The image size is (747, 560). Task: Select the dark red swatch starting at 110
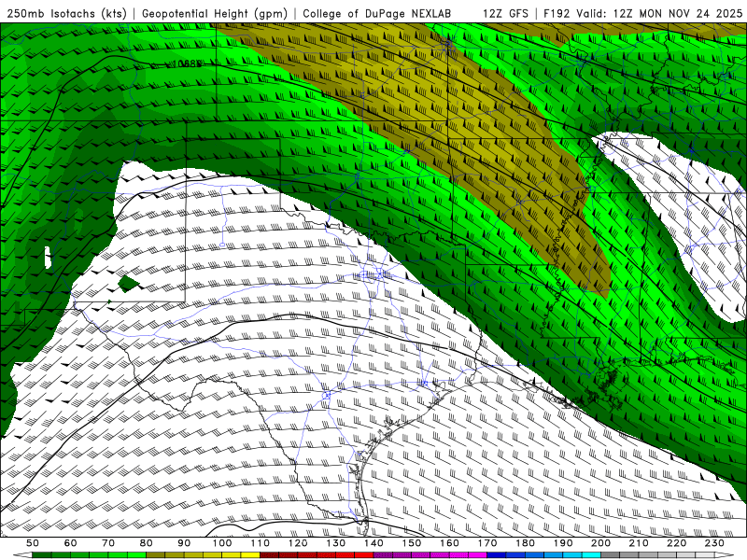[x=269, y=554]
